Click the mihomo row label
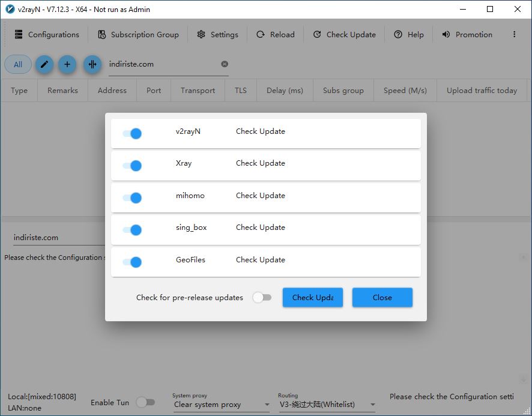The image size is (532, 416). [190, 196]
